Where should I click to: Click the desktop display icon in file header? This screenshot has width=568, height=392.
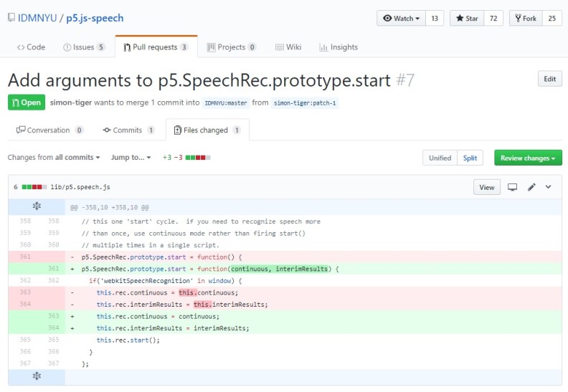pos(512,187)
